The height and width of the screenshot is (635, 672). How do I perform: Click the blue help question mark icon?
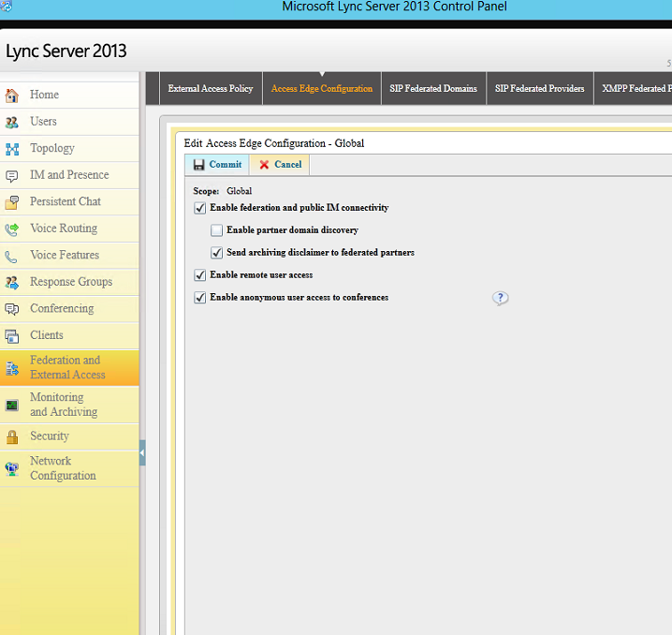(501, 298)
